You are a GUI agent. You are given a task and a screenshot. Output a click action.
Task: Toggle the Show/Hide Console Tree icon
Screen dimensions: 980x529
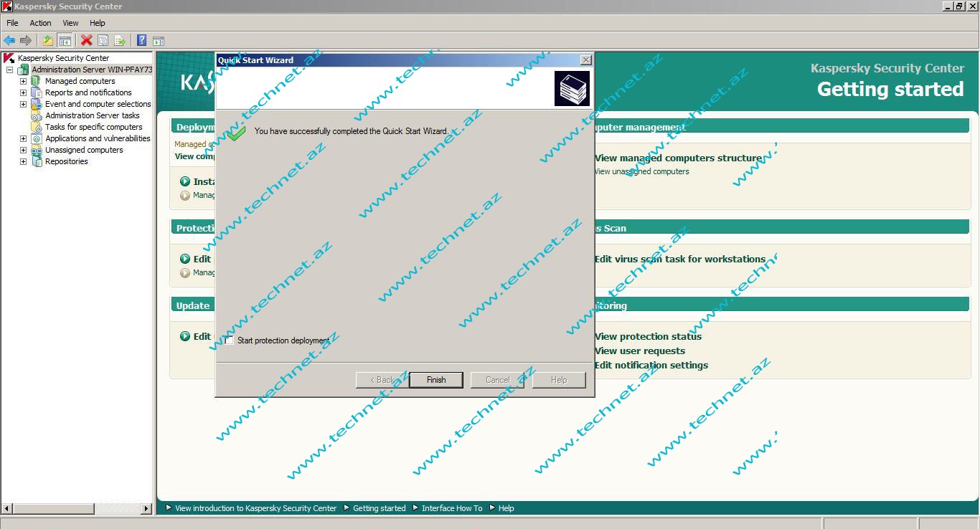pyautogui.click(x=65, y=41)
